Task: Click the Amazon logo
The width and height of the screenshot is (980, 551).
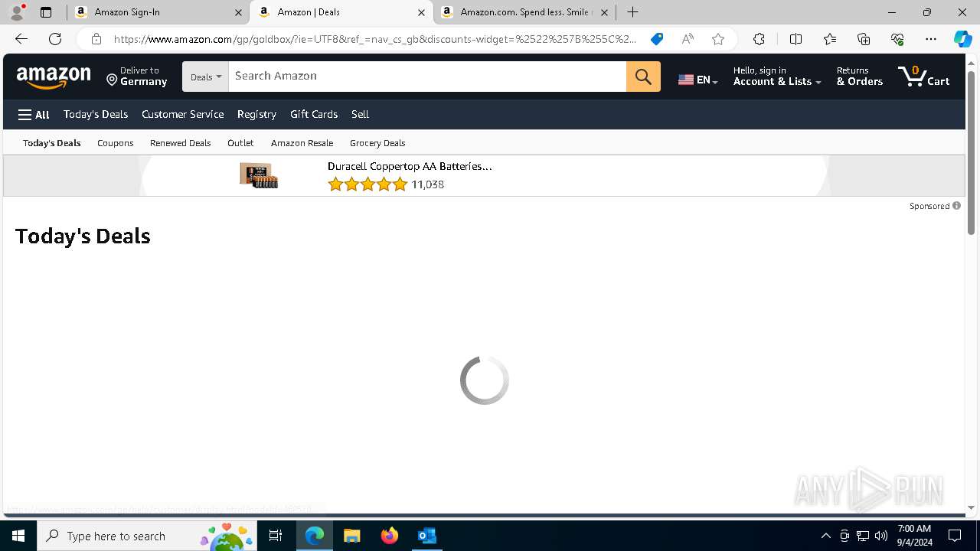Action: tap(54, 77)
